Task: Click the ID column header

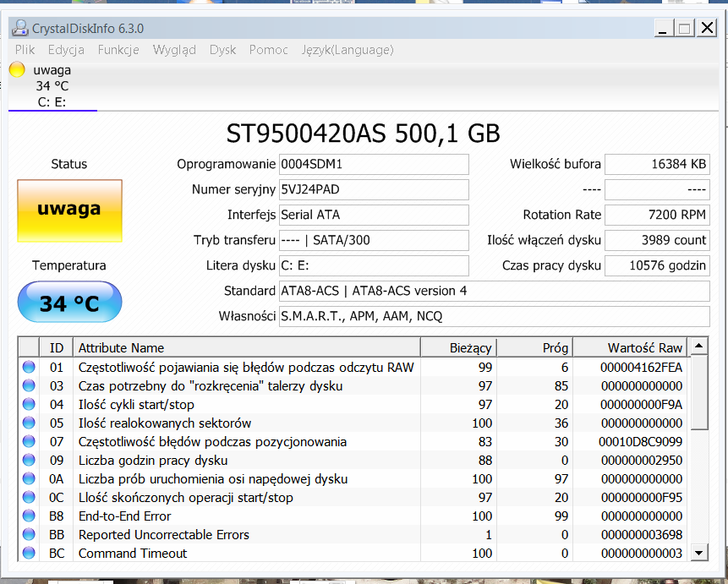Action: tap(56, 347)
